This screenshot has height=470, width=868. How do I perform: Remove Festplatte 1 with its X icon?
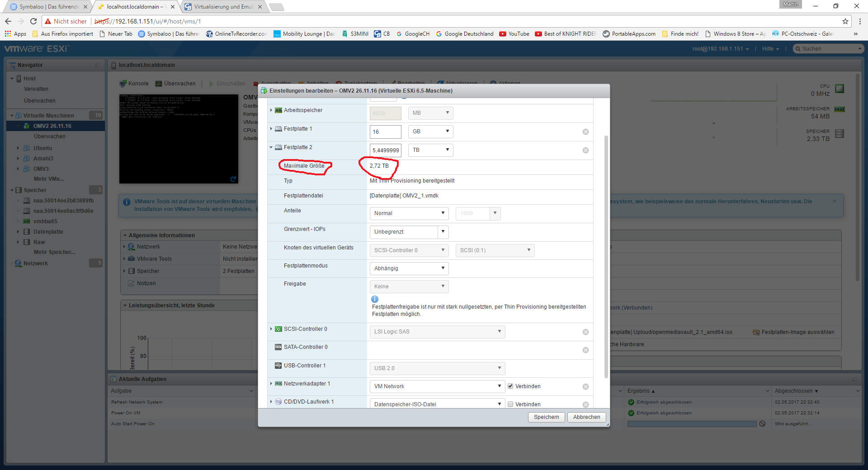(x=585, y=132)
